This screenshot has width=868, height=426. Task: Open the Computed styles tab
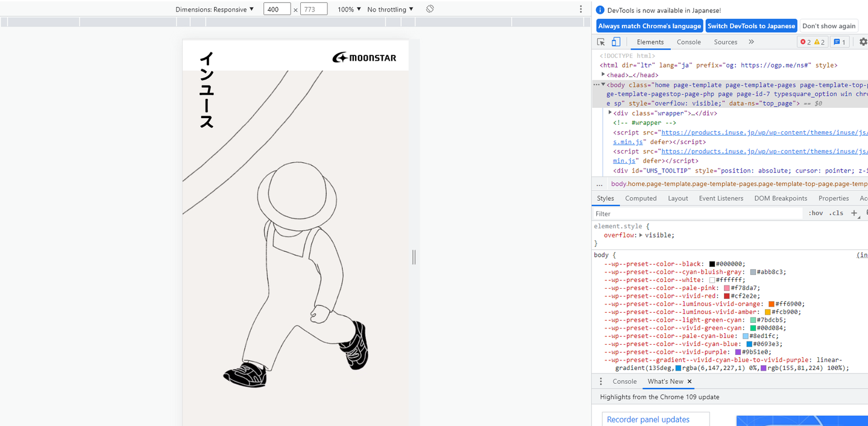[640, 198]
